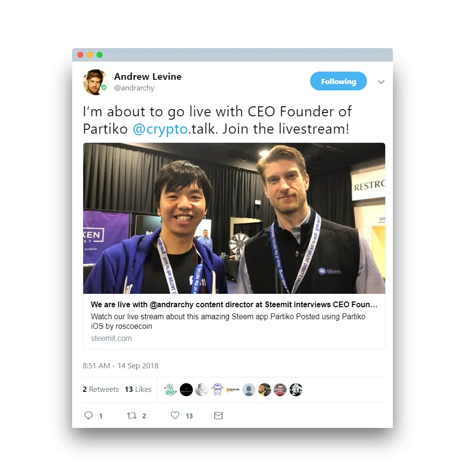Screen dimensions: 465x476
Task: Open the default gray silhouette liker avatar
Action: tap(249, 390)
